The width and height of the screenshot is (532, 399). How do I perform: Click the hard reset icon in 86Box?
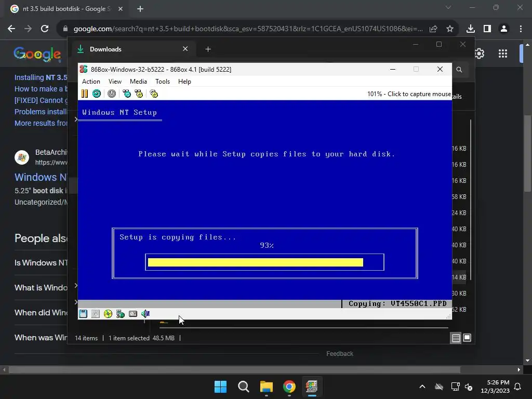[x=97, y=94]
